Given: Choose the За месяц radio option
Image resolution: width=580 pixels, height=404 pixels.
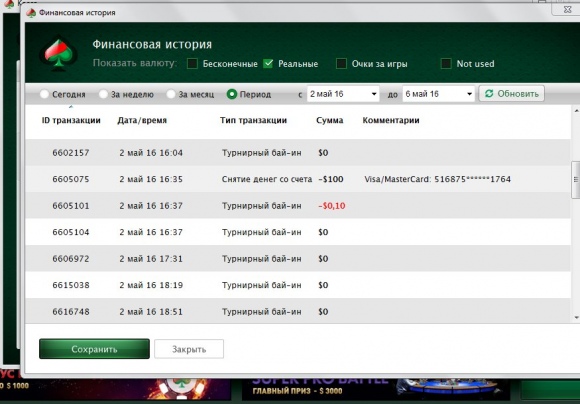Looking at the screenshot, I should [171, 94].
